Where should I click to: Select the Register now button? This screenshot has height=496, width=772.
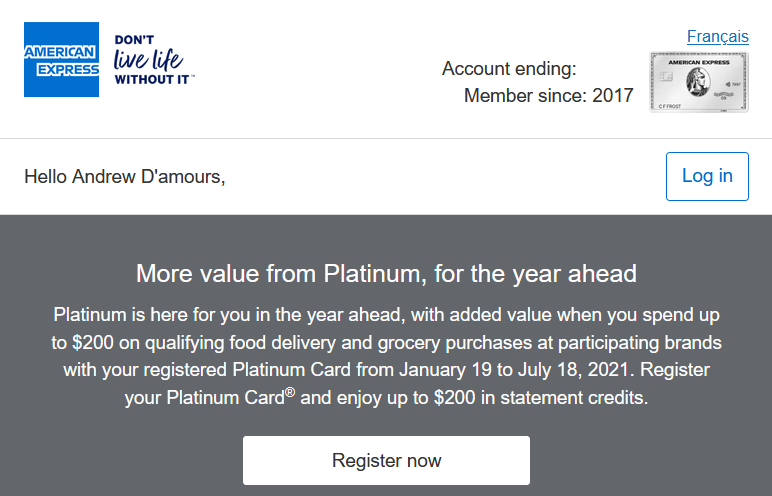tap(386, 461)
